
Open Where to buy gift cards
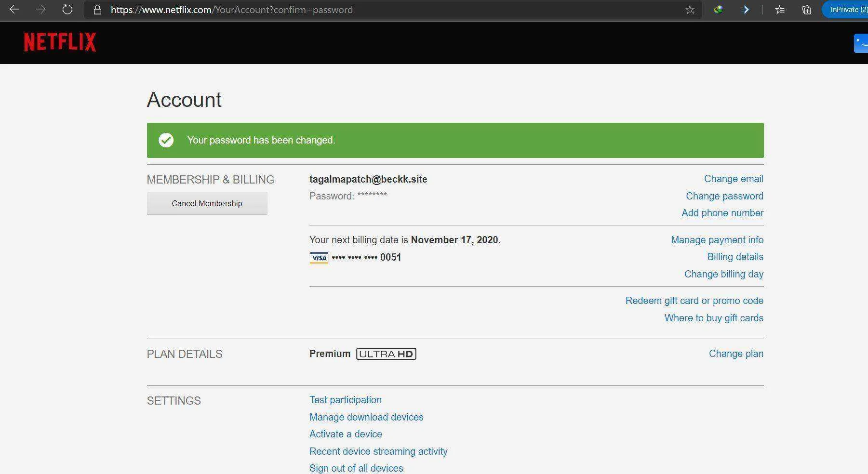click(714, 318)
